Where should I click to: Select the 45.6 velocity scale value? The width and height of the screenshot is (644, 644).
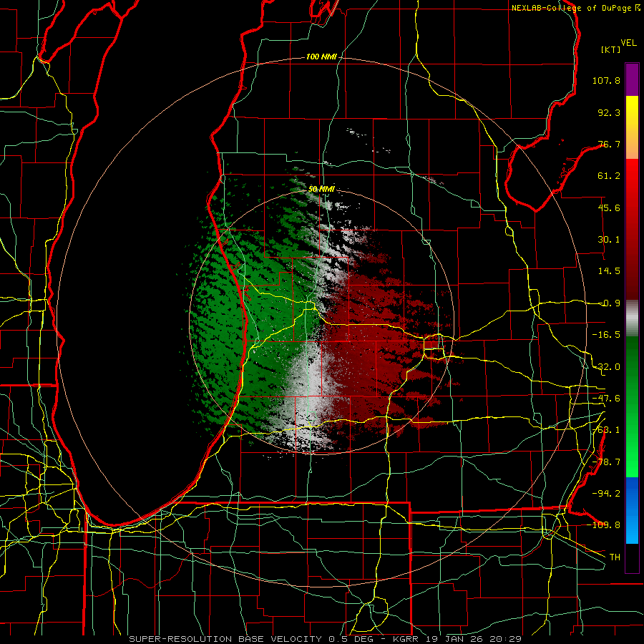tap(609, 208)
